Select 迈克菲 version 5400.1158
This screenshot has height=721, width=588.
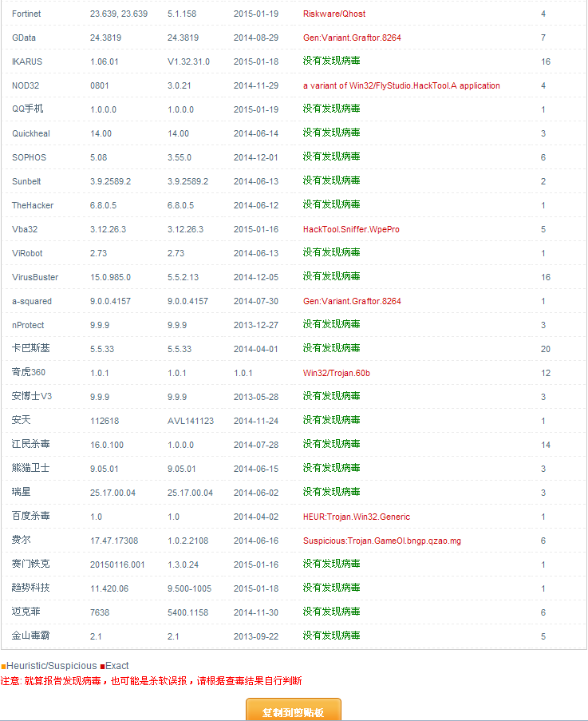click(x=187, y=612)
